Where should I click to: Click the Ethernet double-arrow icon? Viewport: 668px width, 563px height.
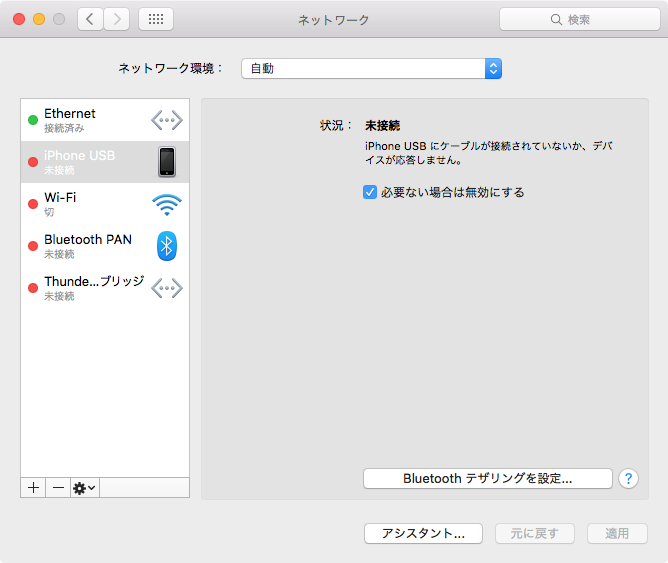167,120
